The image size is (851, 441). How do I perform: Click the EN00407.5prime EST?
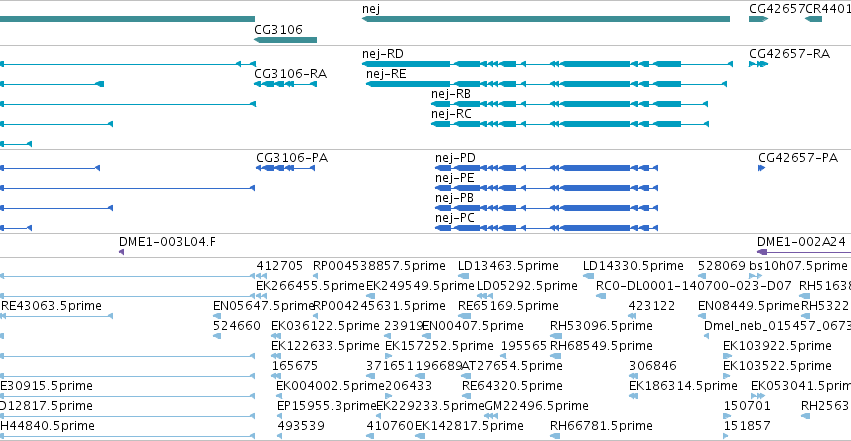[472, 326]
